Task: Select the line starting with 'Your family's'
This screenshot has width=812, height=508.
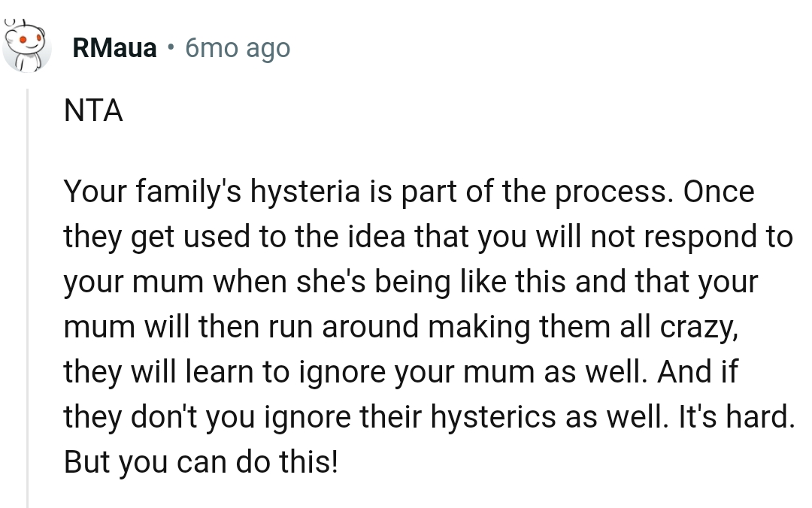Action: pos(410,191)
